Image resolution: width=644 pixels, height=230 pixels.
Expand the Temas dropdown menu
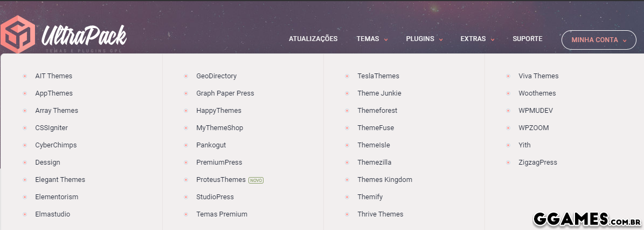click(372, 39)
